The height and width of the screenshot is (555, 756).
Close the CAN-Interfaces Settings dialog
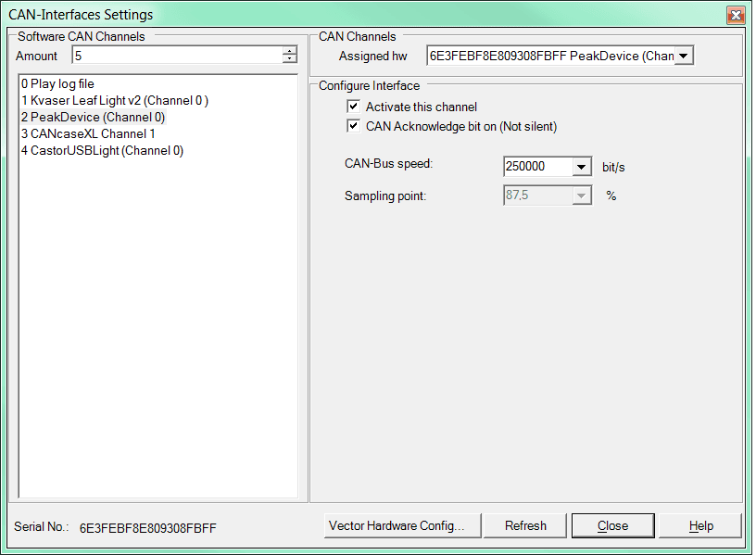tap(612, 525)
